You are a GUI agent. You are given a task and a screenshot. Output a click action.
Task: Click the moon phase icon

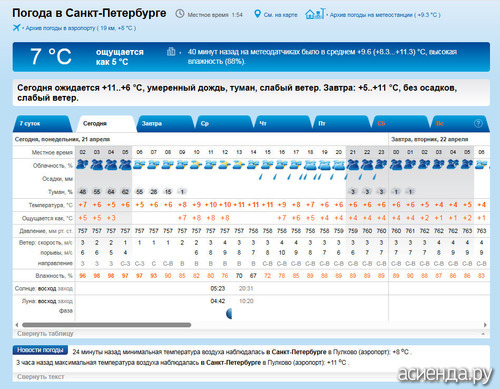(x=229, y=313)
